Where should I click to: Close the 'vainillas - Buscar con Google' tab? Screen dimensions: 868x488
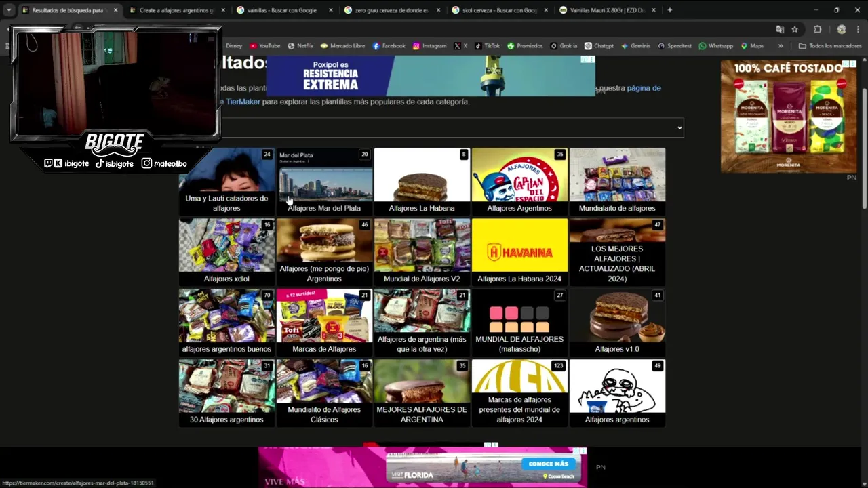pos(331,10)
